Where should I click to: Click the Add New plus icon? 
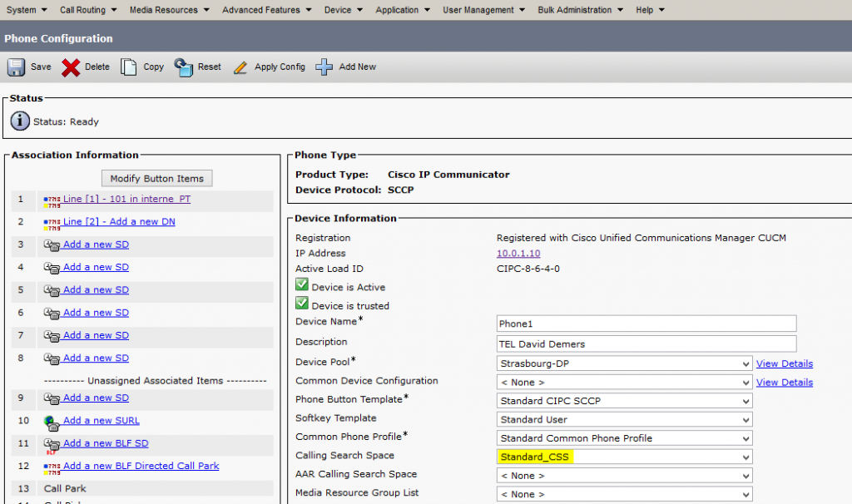(324, 67)
